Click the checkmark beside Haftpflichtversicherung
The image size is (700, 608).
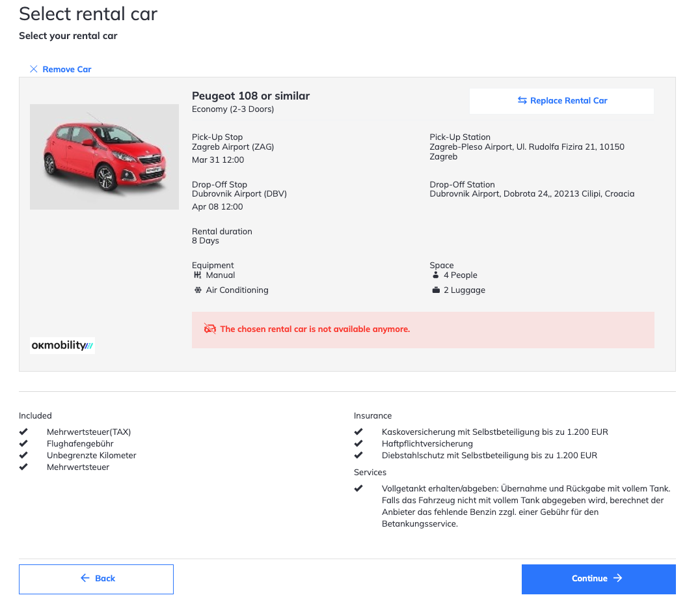pyautogui.click(x=358, y=443)
